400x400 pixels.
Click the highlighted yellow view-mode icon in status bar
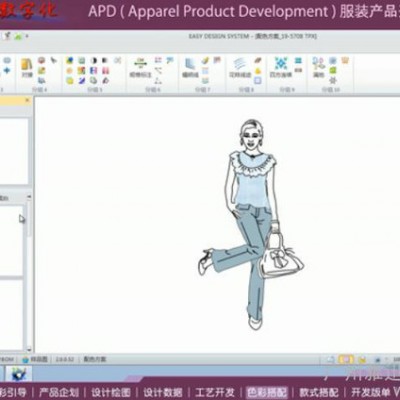[346, 360]
